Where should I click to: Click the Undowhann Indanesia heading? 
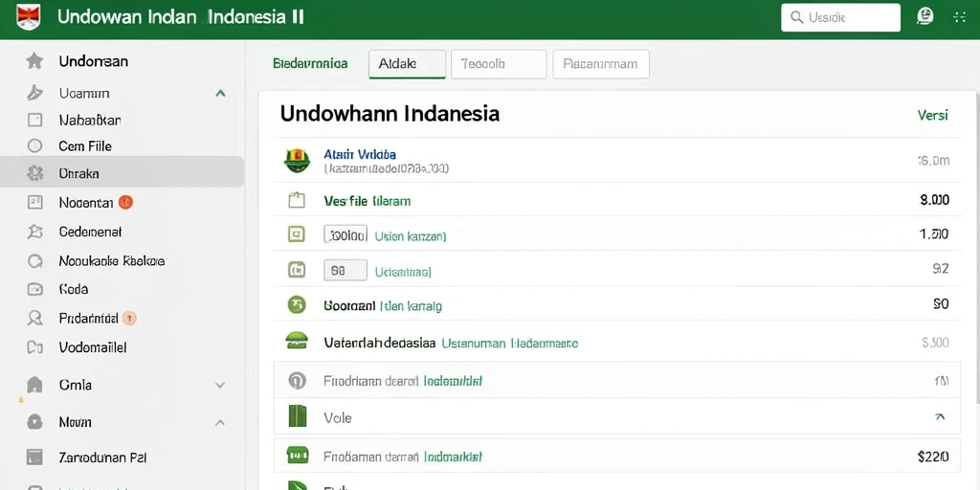click(390, 113)
